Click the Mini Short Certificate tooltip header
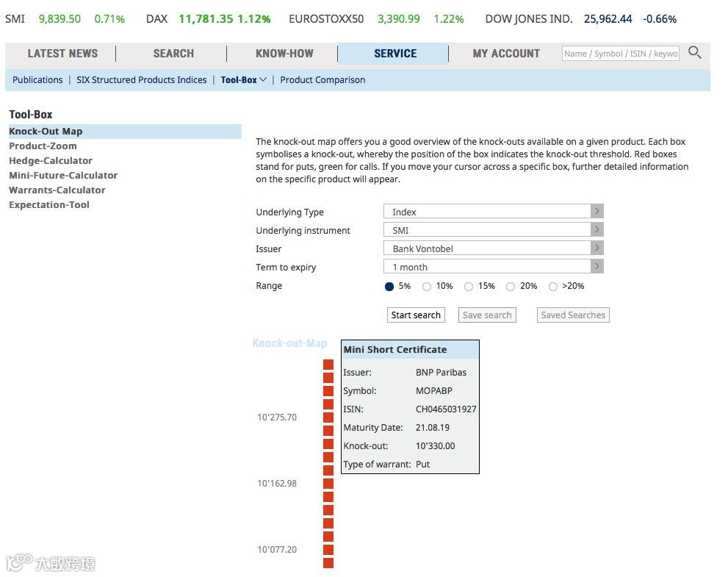The image size is (728, 577). point(410,349)
